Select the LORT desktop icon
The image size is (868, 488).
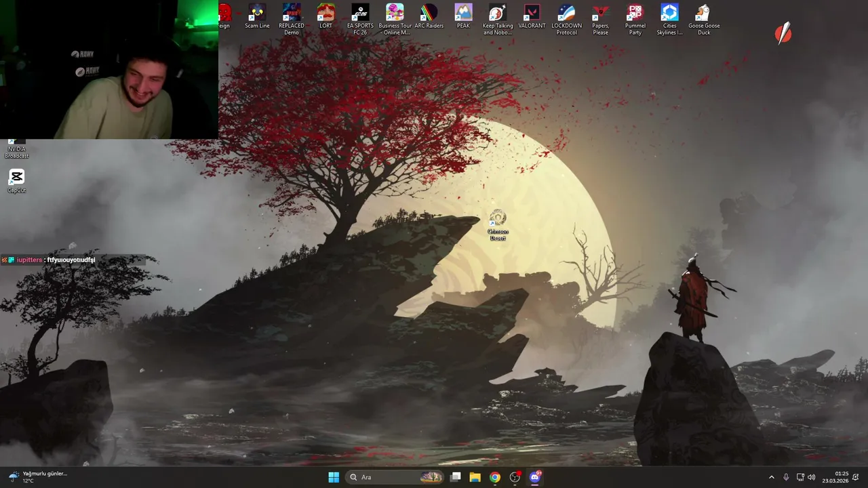pyautogui.click(x=326, y=17)
